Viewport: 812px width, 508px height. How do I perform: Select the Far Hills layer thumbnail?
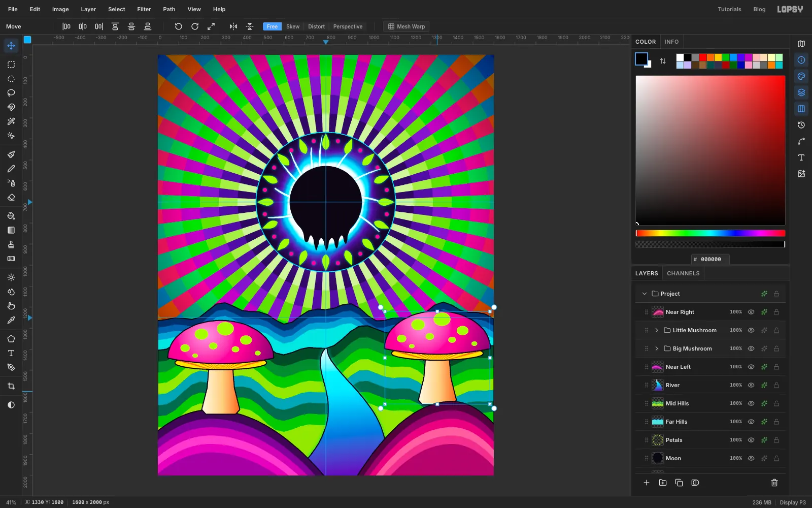pos(658,422)
